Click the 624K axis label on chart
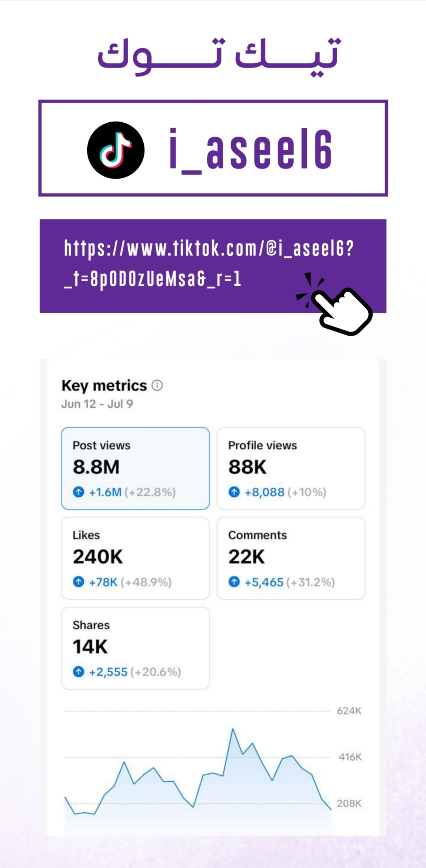 (x=349, y=711)
